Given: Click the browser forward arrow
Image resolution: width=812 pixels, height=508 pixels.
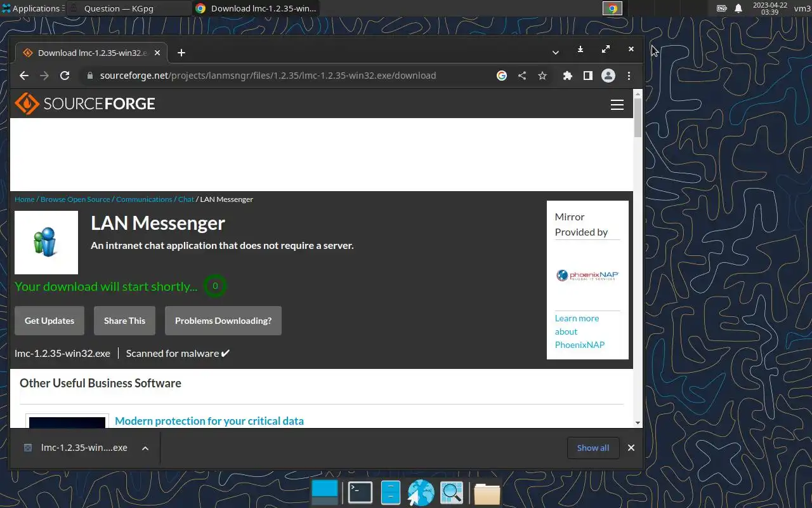Looking at the screenshot, I should (x=44, y=76).
